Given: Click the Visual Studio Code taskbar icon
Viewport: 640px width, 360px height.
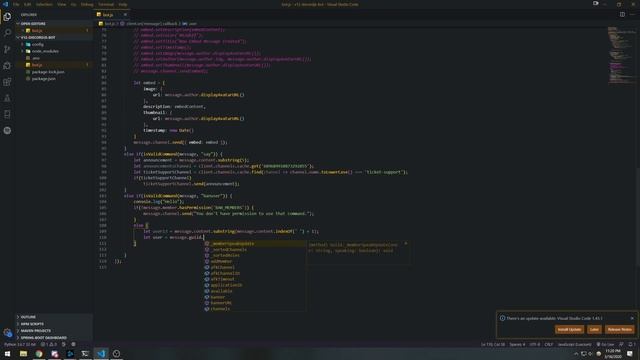Looking at the screenshot, I should 101,353.
